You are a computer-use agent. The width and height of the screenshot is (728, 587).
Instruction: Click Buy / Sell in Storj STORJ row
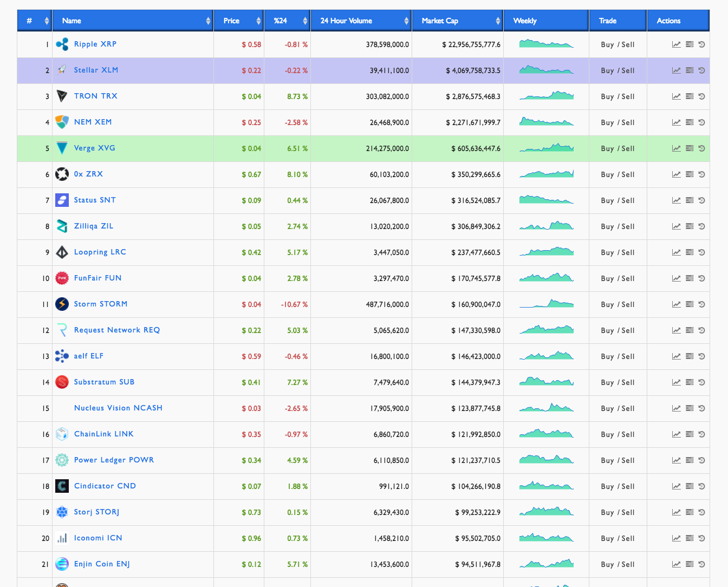[x=617, y=512]
